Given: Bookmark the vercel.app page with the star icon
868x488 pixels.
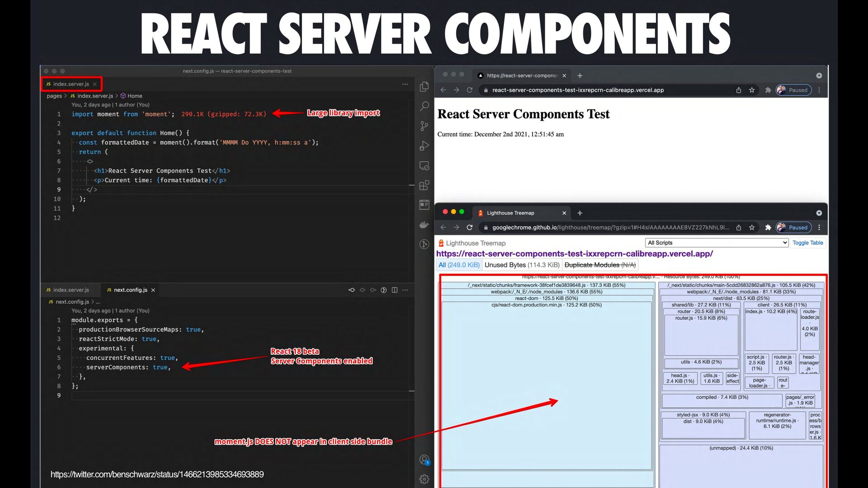Looking at the screenshot, I should (x=752, y=90).
